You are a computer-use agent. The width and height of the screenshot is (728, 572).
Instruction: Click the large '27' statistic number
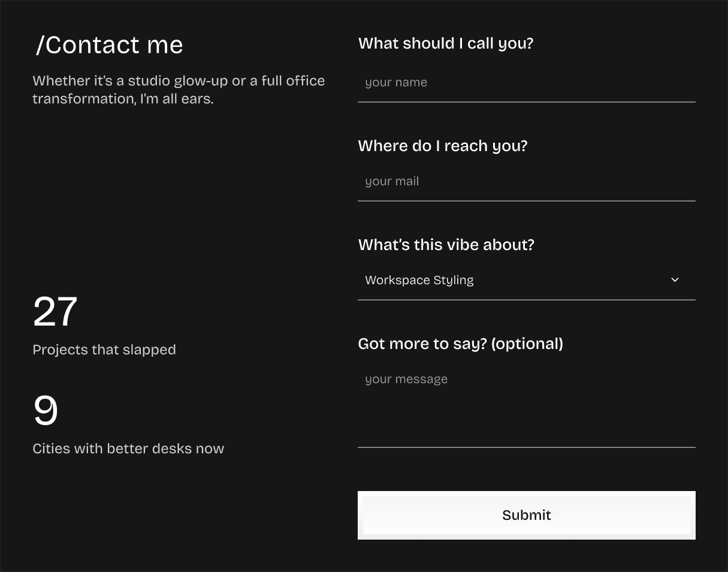pyautogui.click(x=55, y=312)
